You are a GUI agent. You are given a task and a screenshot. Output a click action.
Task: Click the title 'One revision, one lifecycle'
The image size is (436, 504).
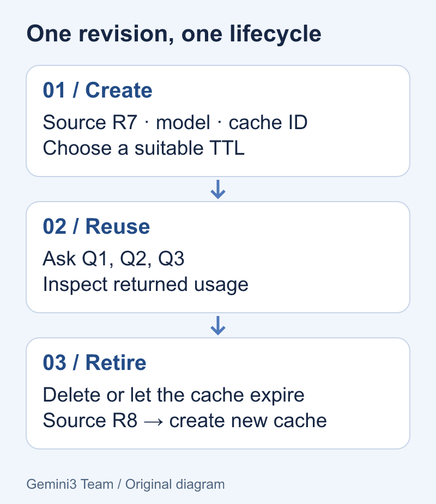174,34
